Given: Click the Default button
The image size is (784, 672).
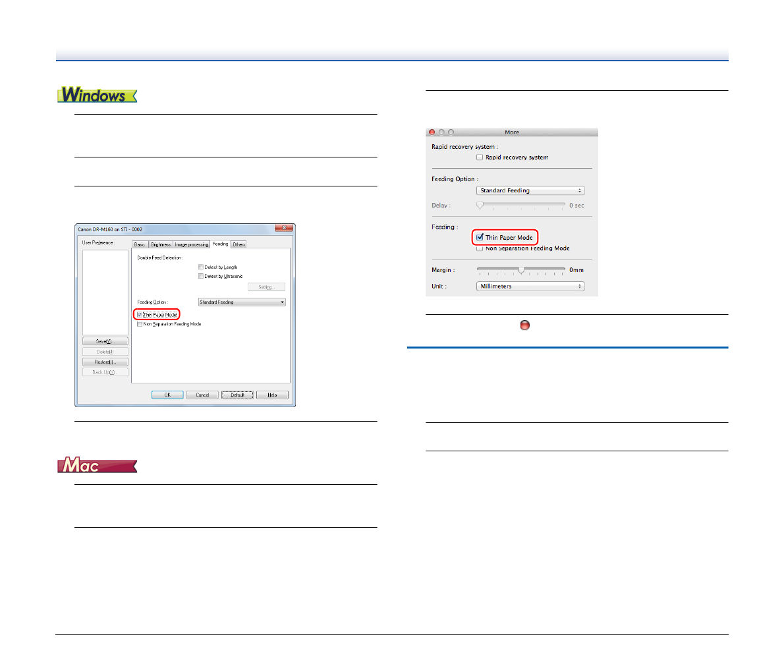Looking at the screenshot, I should coord(237,395).
